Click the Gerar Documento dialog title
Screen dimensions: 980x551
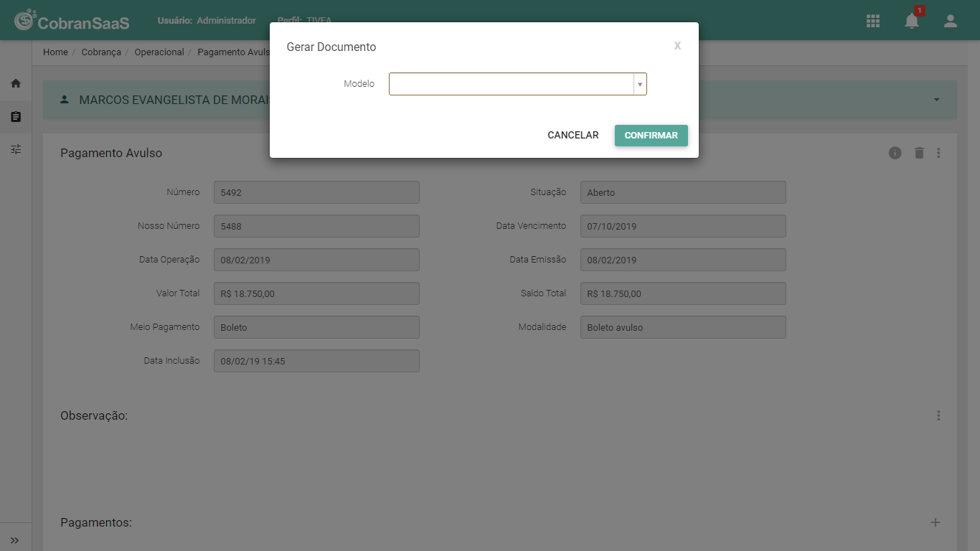click(x=331, y=47)
